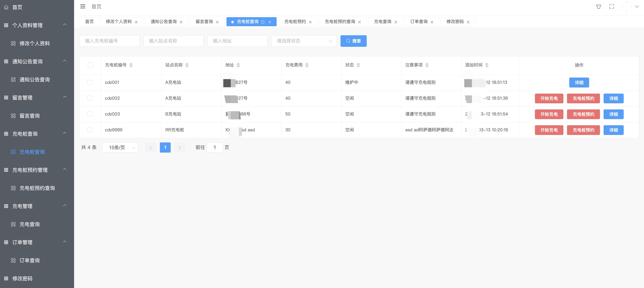644x288 pixels.
Task: Close the 充电桩预约查询 tab
Action: pyautogui.click(x=359, y=22)
